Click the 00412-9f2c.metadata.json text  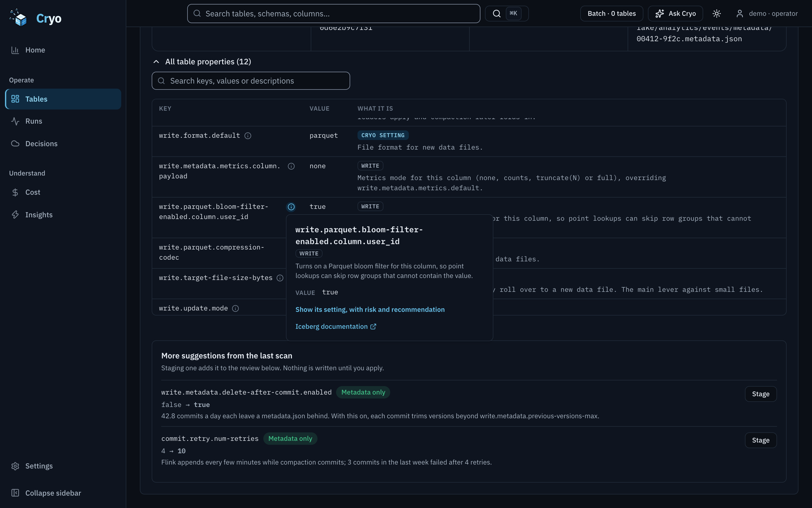689,39
